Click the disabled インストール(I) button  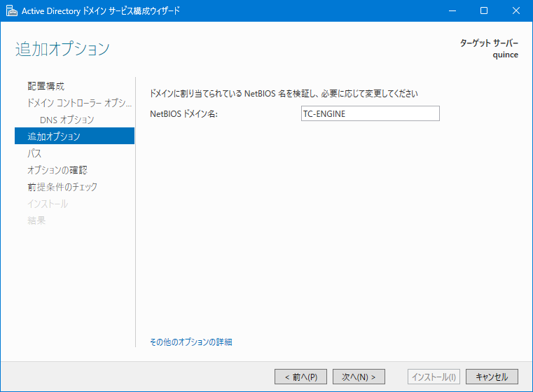click(434, 377)
